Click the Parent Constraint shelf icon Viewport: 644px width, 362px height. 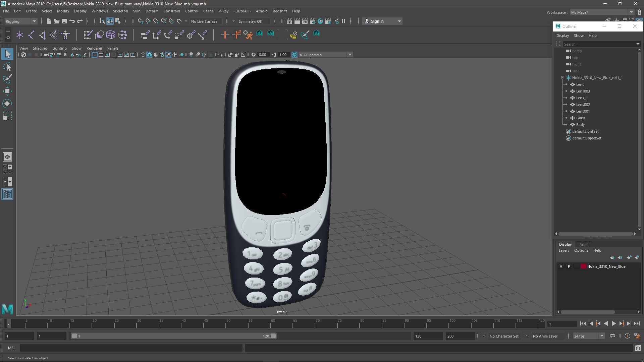[145, 35]
